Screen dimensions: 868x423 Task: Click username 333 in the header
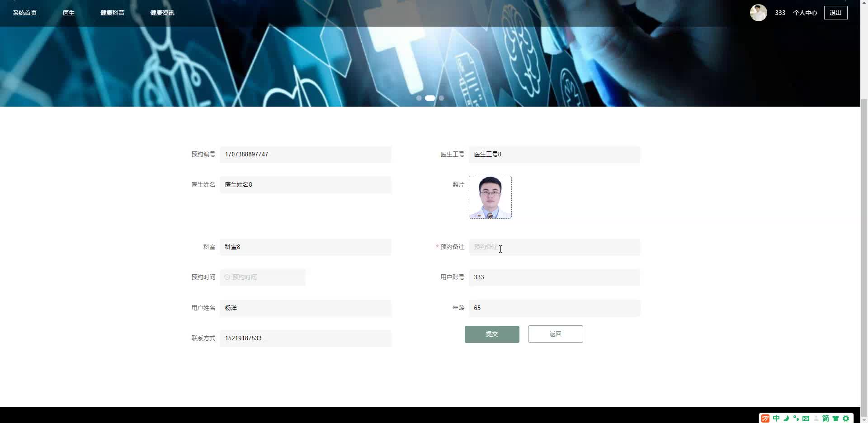coord(780,13)
